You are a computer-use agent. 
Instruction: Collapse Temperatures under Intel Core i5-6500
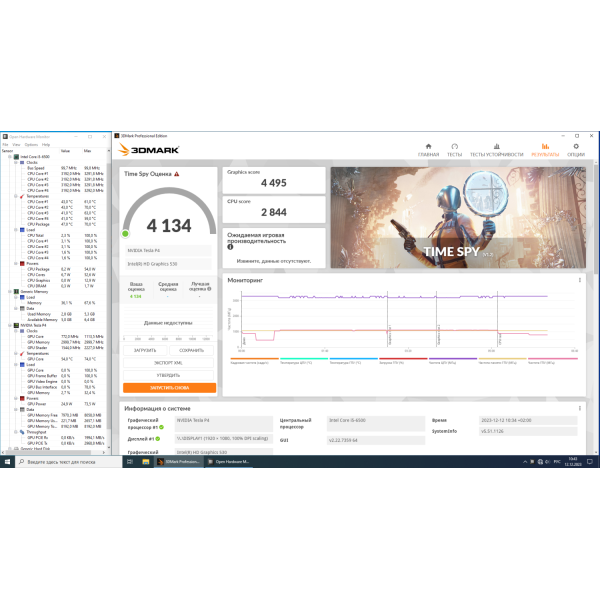pyautogui.click(x=16, y=196)
